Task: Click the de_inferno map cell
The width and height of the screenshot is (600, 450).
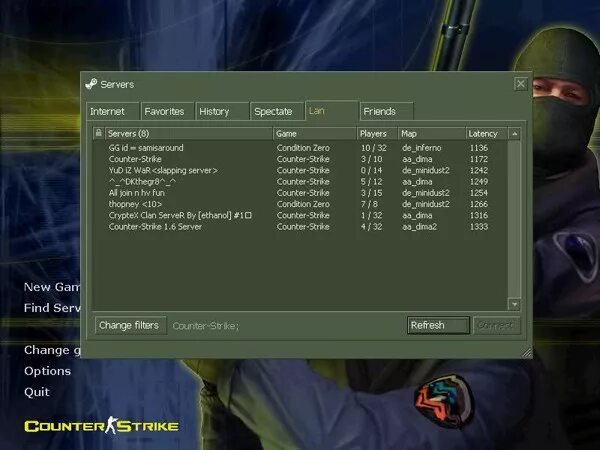Action: click(422, 148)
